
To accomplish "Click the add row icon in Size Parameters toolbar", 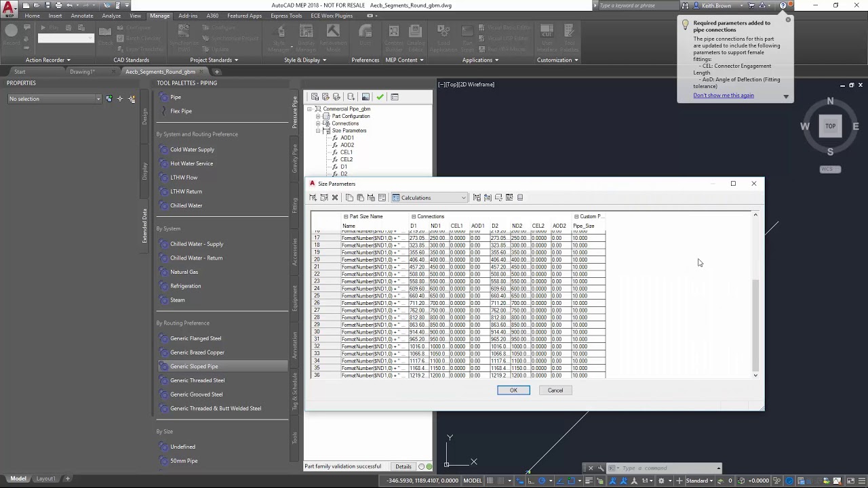I will [313, 198].
